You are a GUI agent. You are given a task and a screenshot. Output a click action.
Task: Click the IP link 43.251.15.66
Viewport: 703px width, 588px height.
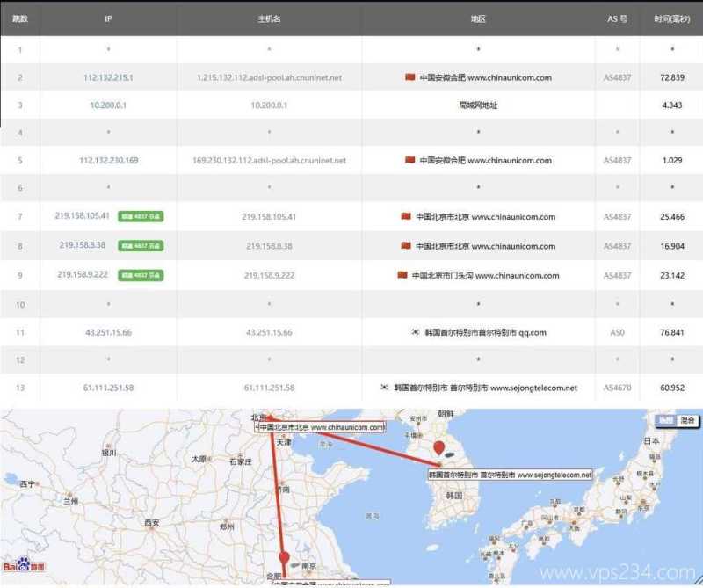coord(108,332)
